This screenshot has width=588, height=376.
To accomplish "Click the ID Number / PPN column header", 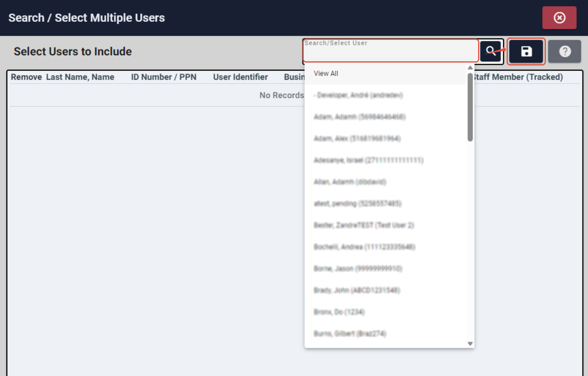I will tap(163, 77).
